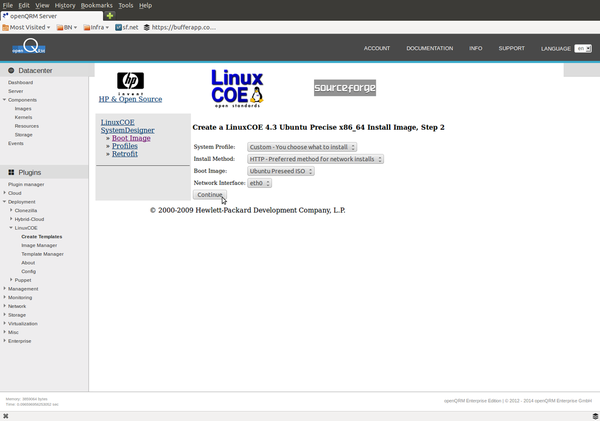Open the SUPPORT header link
This screenshot has height=421, width=600.
coord(512,48)
